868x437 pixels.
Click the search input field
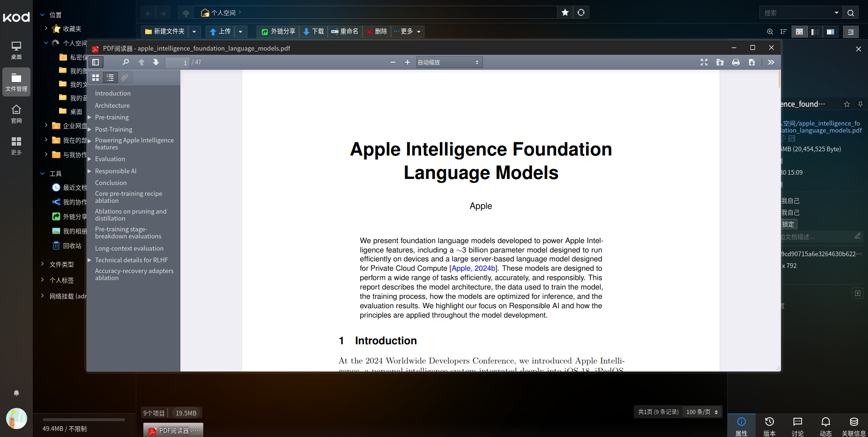coord(796,13)
